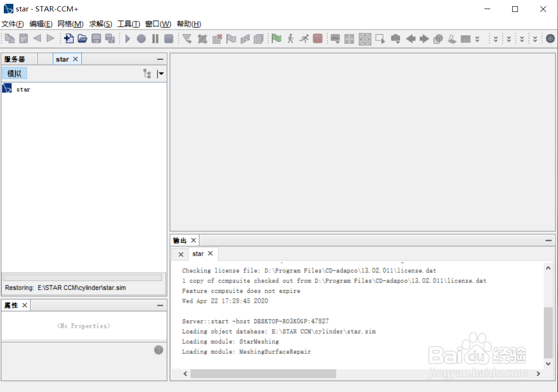
Task: Click the 模拟 button
Action: (14, 73)
